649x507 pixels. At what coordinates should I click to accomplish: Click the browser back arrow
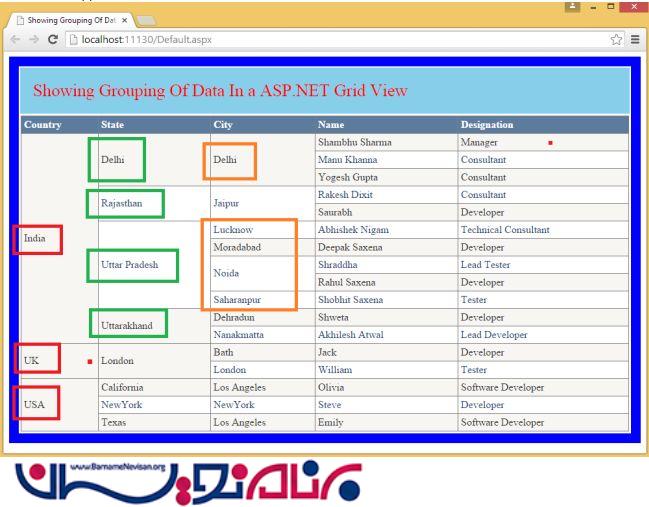tap(13, 39)
